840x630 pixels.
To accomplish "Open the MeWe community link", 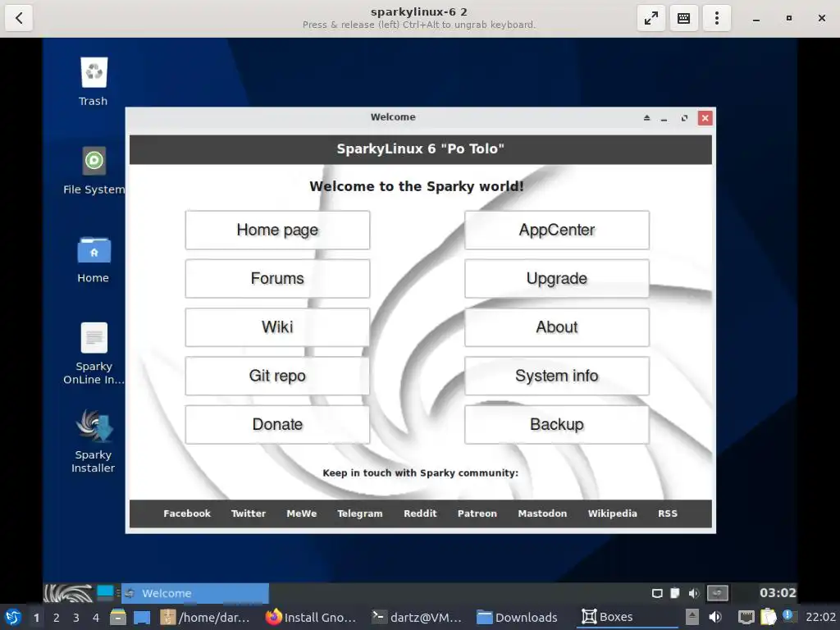I will (x=302, y=514).
